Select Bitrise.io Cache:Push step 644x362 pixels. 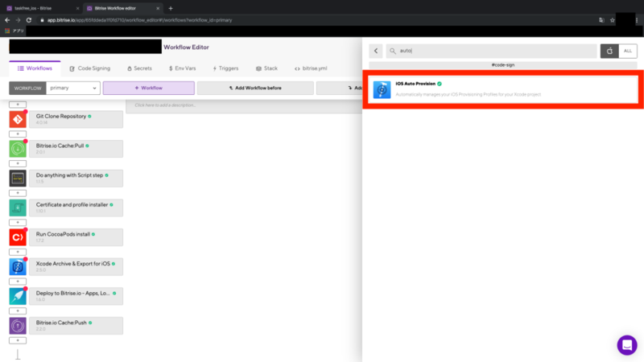click(76, 326)
